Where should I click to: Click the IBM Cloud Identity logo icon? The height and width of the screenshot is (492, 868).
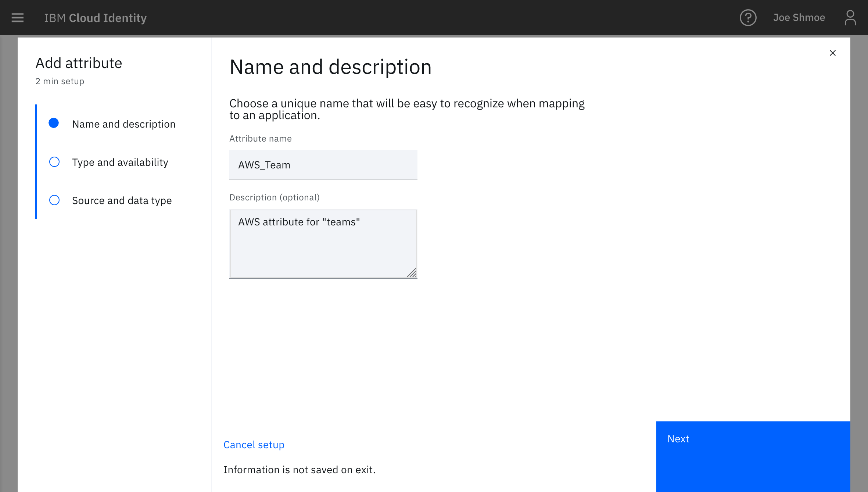point(96,17)
